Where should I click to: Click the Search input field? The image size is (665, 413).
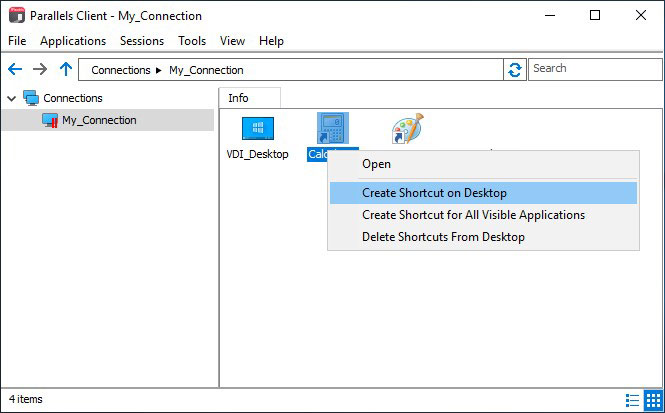coord(595,69)
